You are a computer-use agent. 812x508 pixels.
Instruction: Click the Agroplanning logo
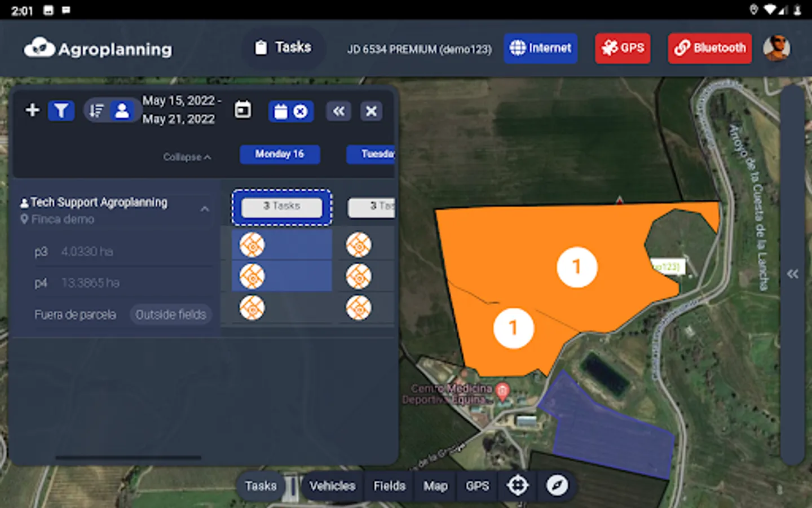coord(98,49)
